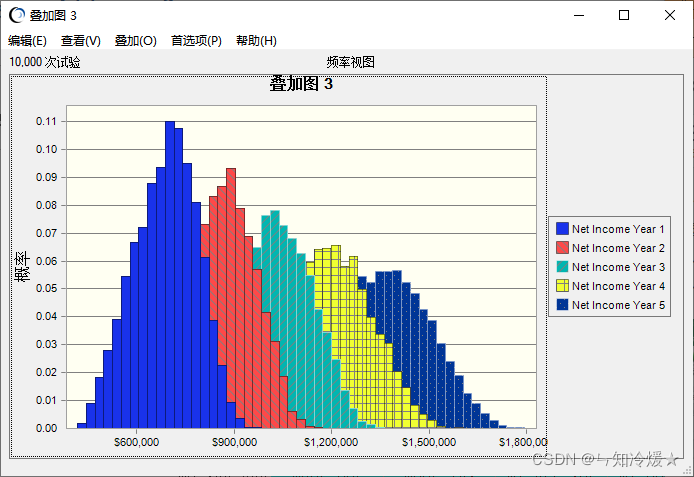
Task: Click the tallest red Year 2 histogram bar
Action: coord(231,283)
